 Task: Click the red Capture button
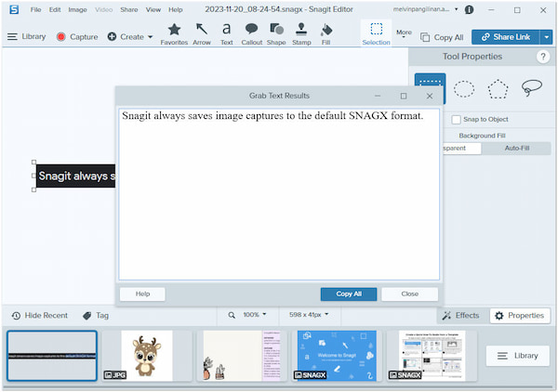click(77, 36)
